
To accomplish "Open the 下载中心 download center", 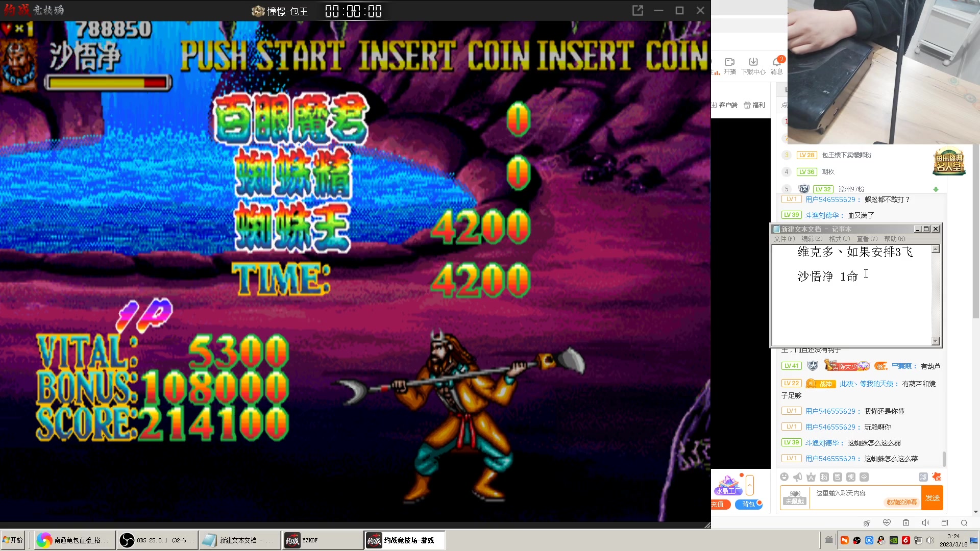I will tap(753, 66).
